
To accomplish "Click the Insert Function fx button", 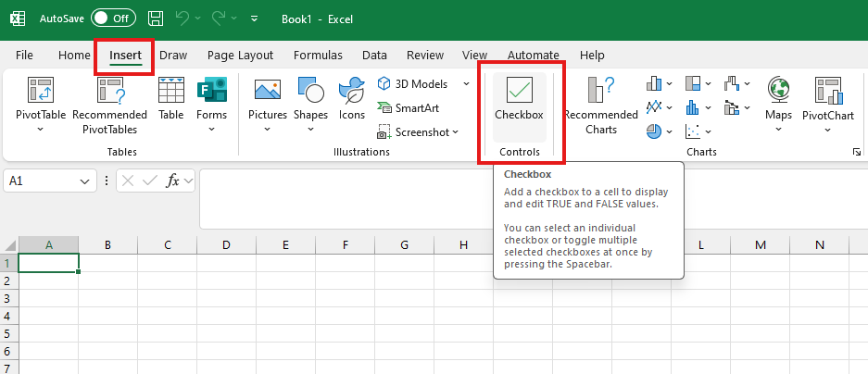I will pyautogui.click(x=172, y=181).
